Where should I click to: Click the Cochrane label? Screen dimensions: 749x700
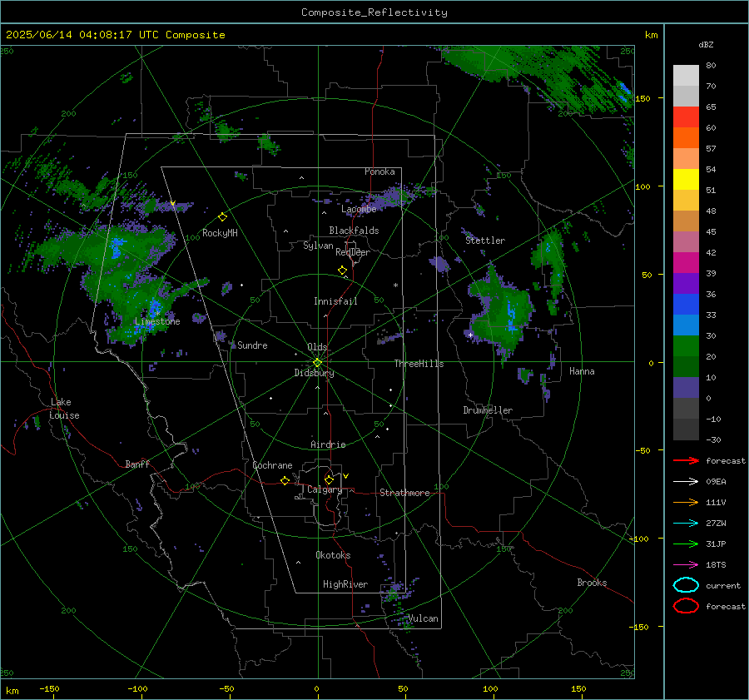[x=272, y=465]
